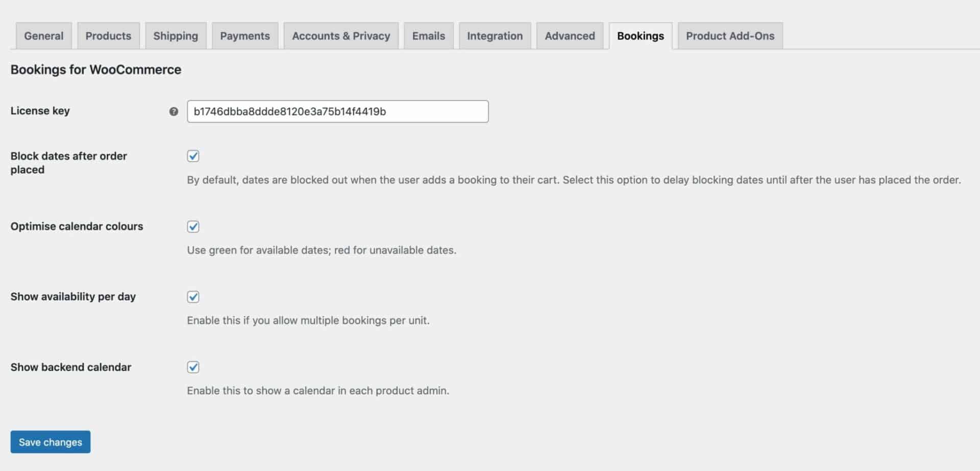Viewport: 980px width, 471px height.
Task: Switch to the Products tab
Action: pyautogui.click(x=108, y=36)
